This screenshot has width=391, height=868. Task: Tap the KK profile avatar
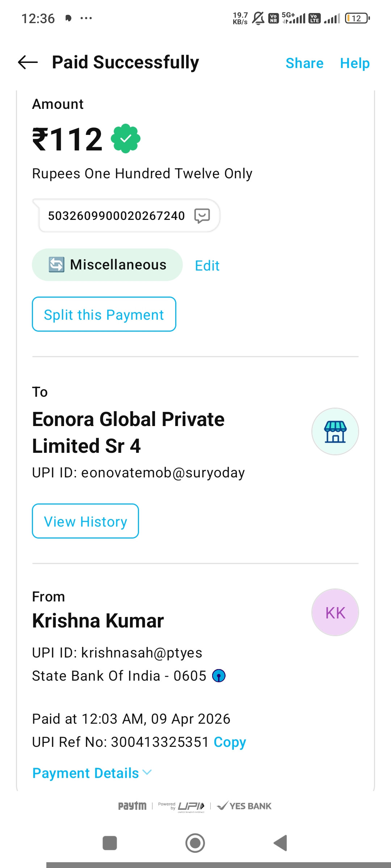point(335,612)
